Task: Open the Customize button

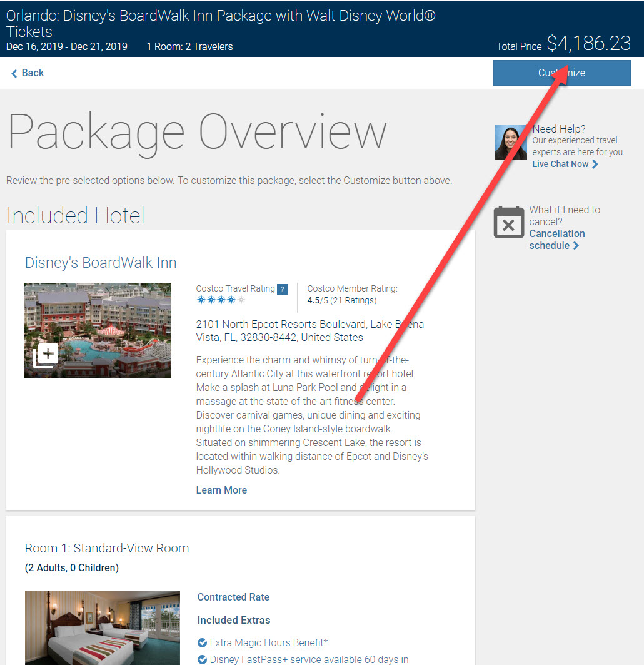Action: [x=561, y=73]
